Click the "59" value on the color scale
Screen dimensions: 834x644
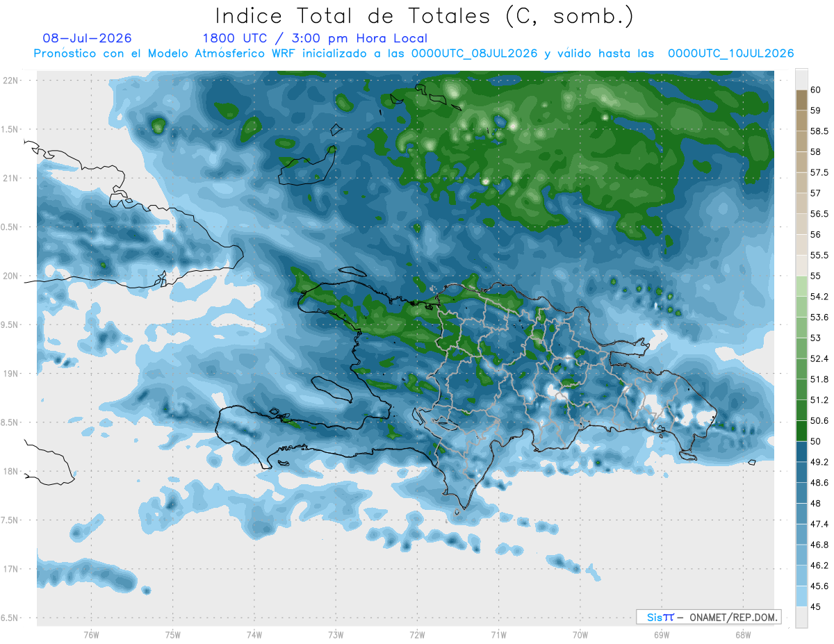tap(815, 110)
